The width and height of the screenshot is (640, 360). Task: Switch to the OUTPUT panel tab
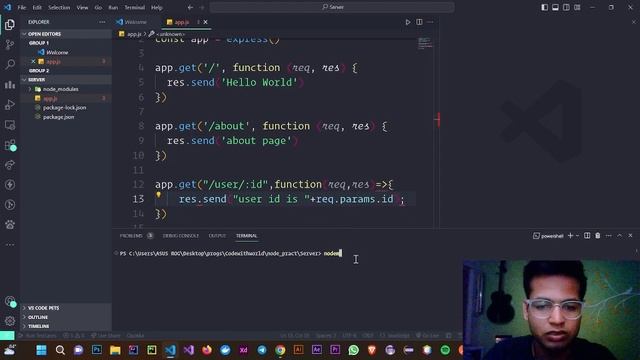[217, 236]
